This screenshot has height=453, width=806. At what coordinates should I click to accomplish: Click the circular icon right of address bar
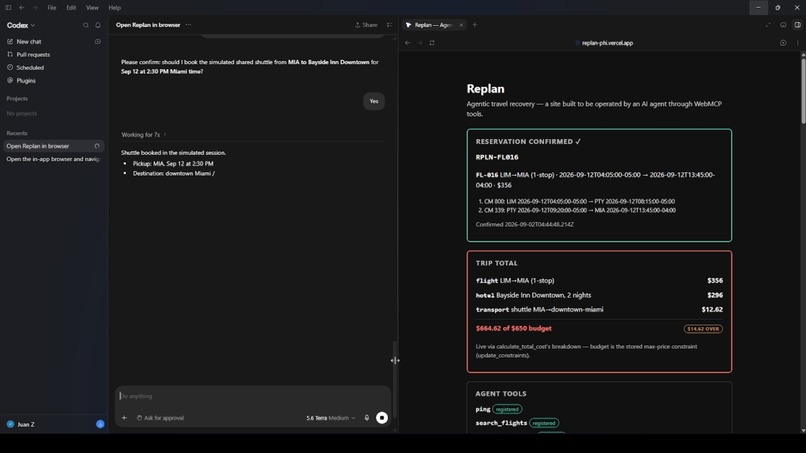(783, 43)
